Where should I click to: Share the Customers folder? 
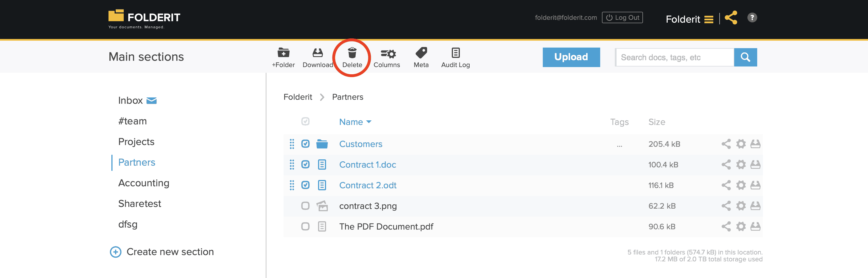point(726,144)
